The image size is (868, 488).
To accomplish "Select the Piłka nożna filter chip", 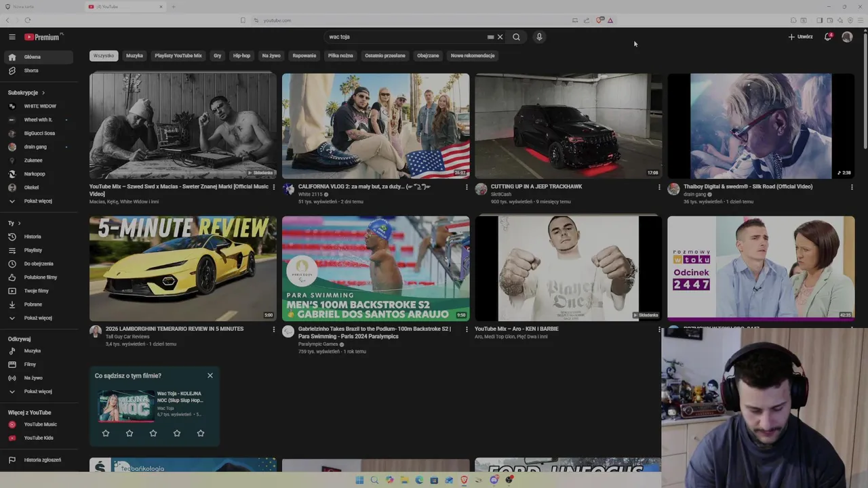I will tap(340, 56).
